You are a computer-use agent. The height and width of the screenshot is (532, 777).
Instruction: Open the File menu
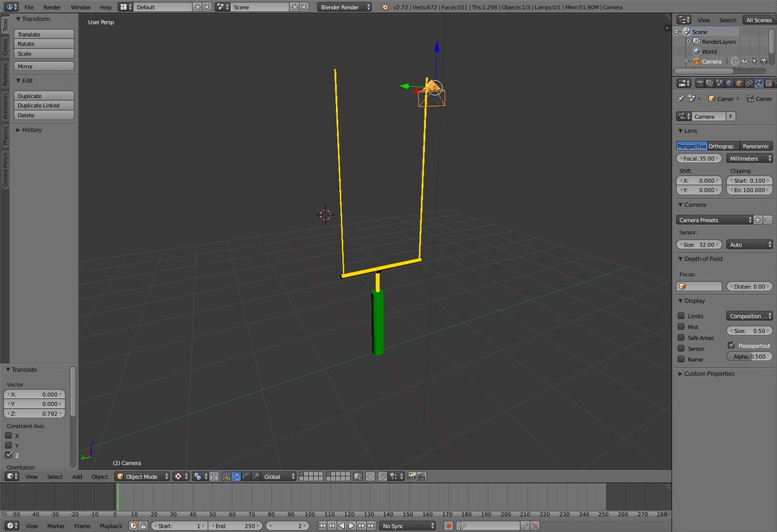click(x=29, y=7)
